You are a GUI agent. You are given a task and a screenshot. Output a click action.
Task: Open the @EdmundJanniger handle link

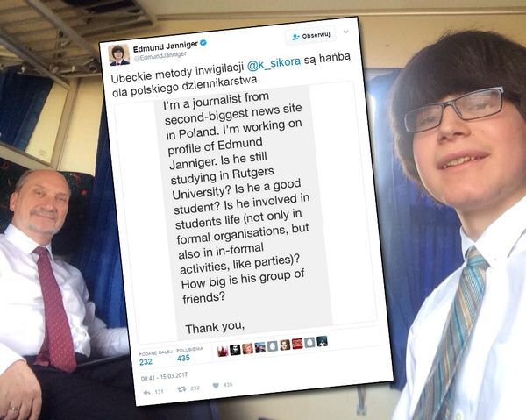pos(160,56)
